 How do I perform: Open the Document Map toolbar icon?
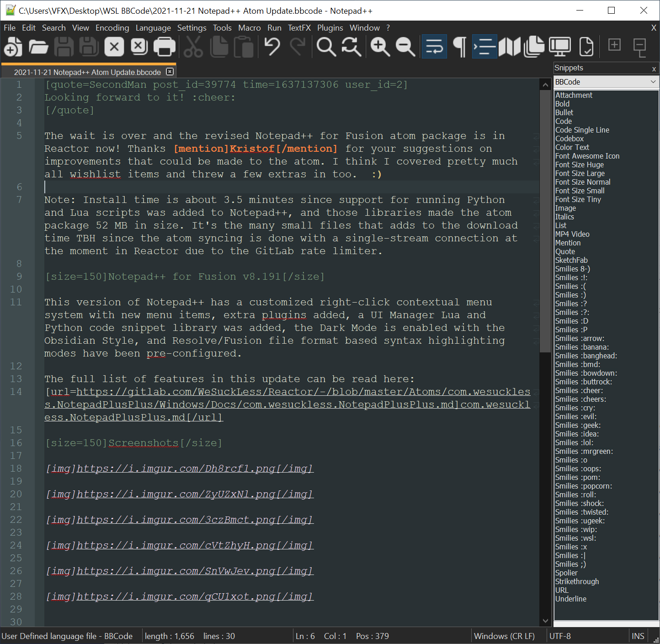click(510, 47)
